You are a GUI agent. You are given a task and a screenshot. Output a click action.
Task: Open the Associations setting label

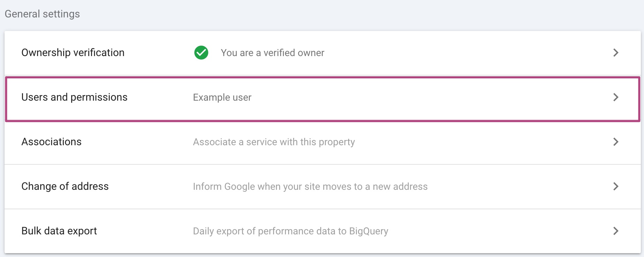[x=51, y=142]
